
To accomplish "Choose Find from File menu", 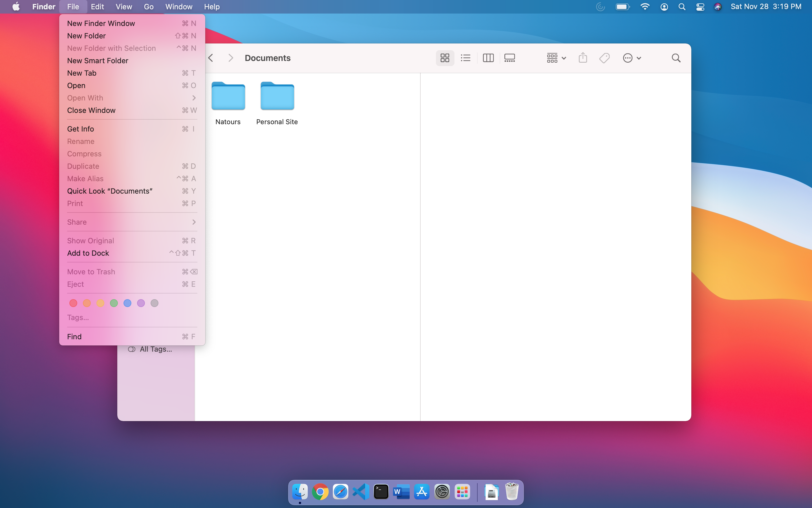I will pos(132,336).
